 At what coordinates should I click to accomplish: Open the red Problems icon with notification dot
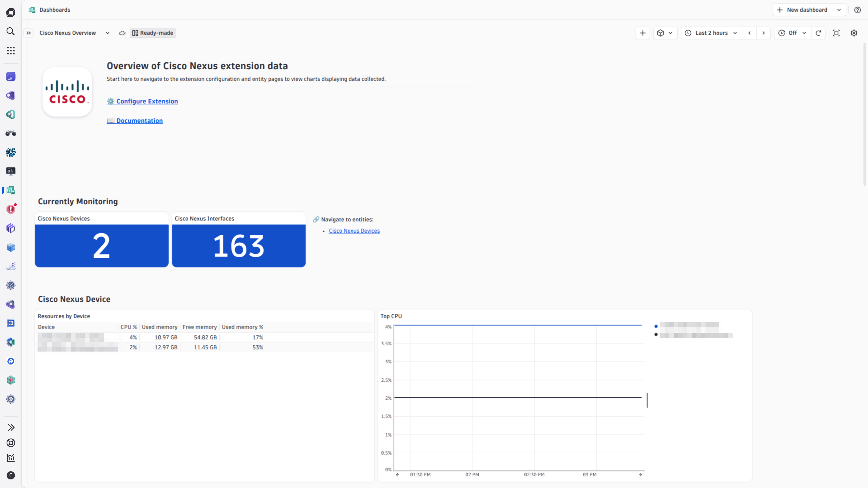[11, 209]
